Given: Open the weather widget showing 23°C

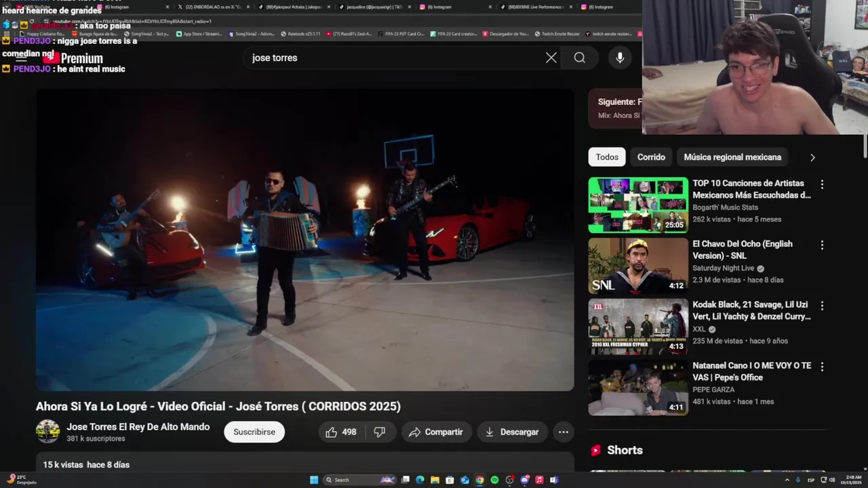Looking at the screenshot, I should click(22, 480).
